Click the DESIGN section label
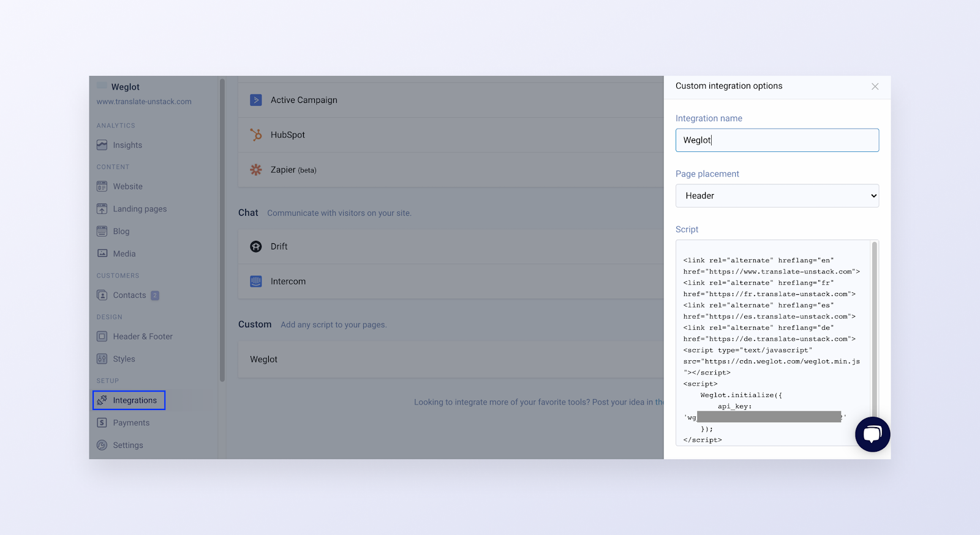 tap(109, 317)
